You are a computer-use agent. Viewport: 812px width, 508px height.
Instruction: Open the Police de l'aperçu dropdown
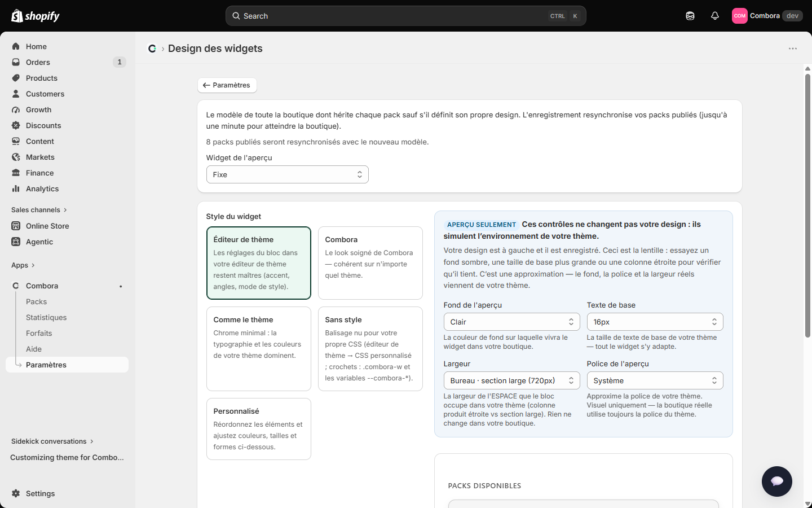click(655, 380)
